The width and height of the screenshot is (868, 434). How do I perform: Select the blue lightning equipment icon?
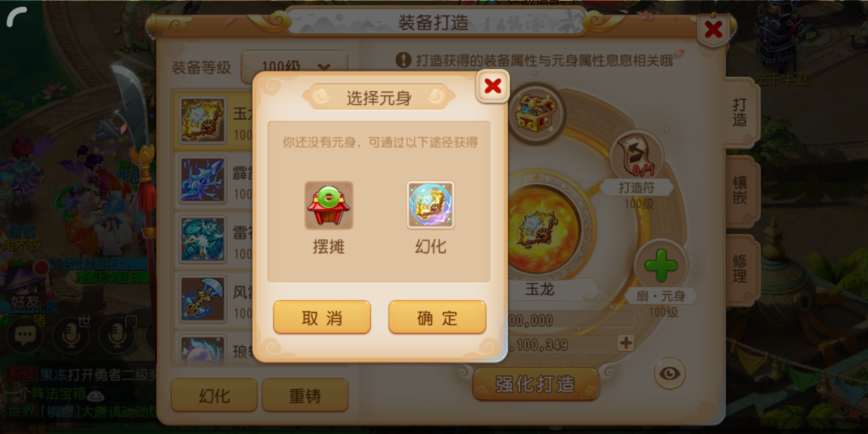click(203, 180)
